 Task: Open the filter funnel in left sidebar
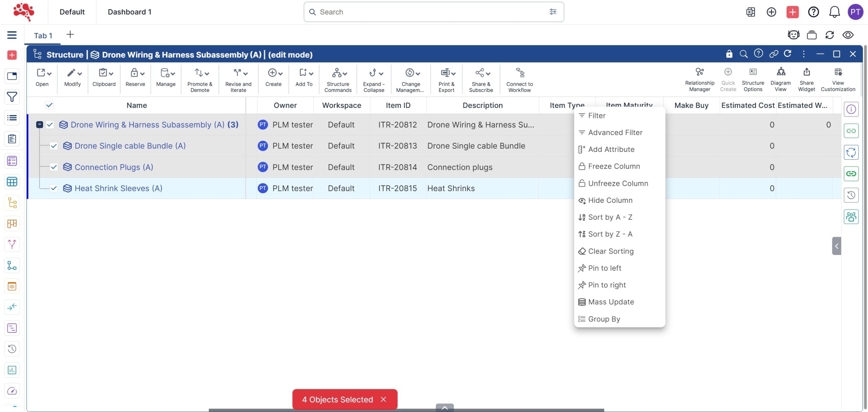pyautogui.click(x=12, y=97)
